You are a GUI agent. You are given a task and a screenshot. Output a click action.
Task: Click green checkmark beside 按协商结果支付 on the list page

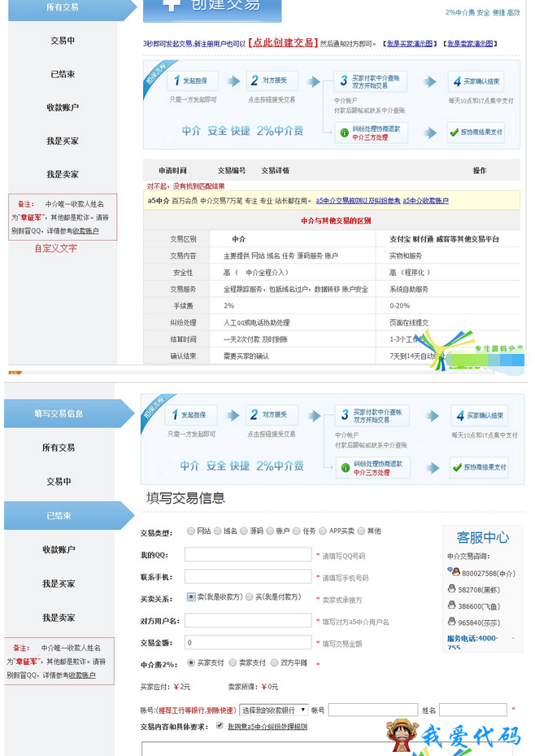454,132
